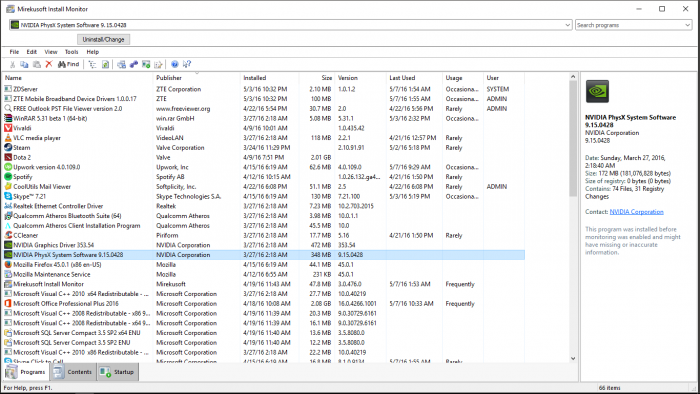Viewport: 700px width, 394px height.
Task: Click the Copy toolbar icon
Action: click(x=24, y=65)
